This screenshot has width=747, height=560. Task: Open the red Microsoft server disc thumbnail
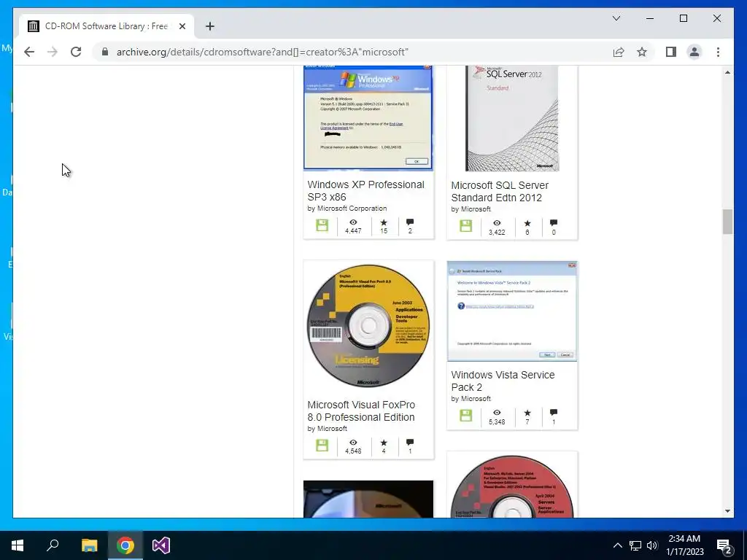(x=512, y=486)
